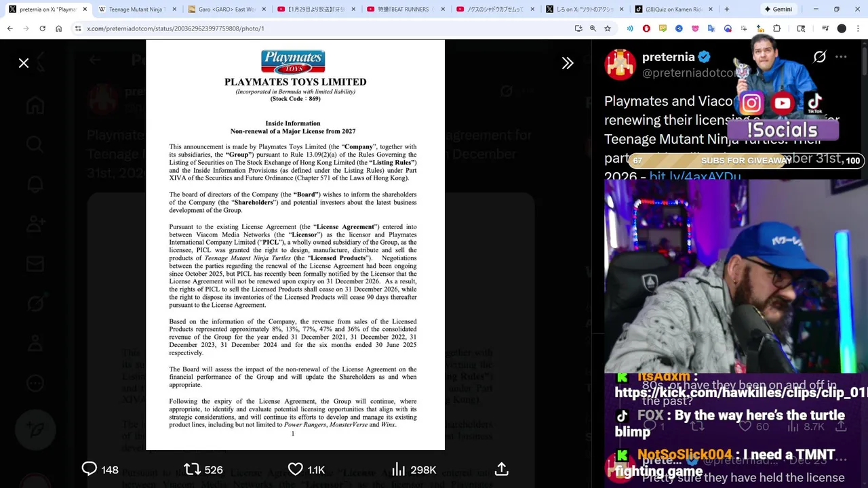Reload the current page
Image resolution: width=868 pixels, height=488 pixels.
(43, 28)
